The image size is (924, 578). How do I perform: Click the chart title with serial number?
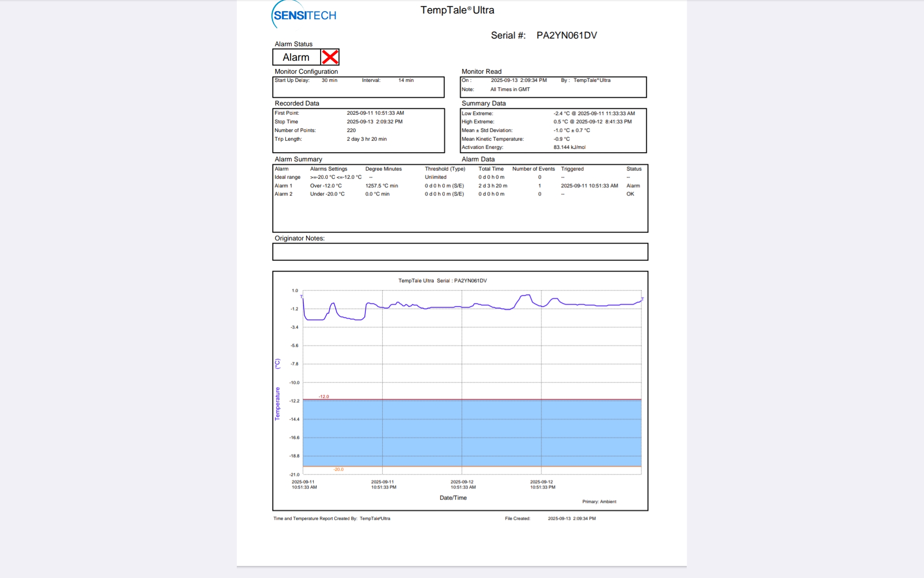(x=442, y=281)
